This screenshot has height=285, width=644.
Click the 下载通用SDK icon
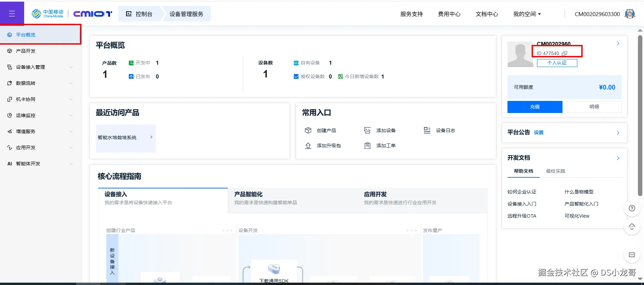tap(274, 269)
